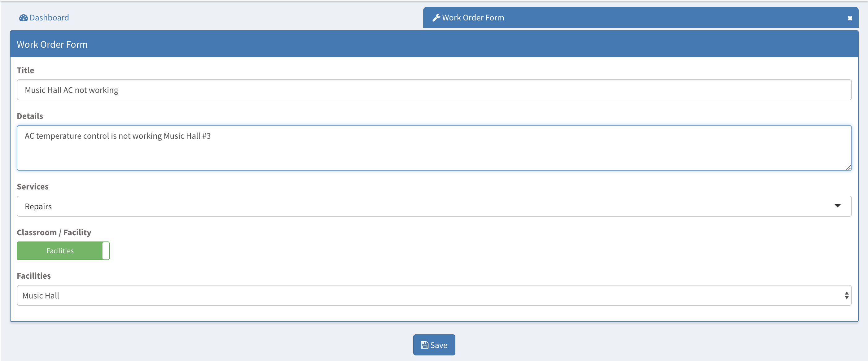Image resolution: width=868 pixels, height=361 pixels.
Task: Click the Classroom / Facility label
Action: (54, 233)
